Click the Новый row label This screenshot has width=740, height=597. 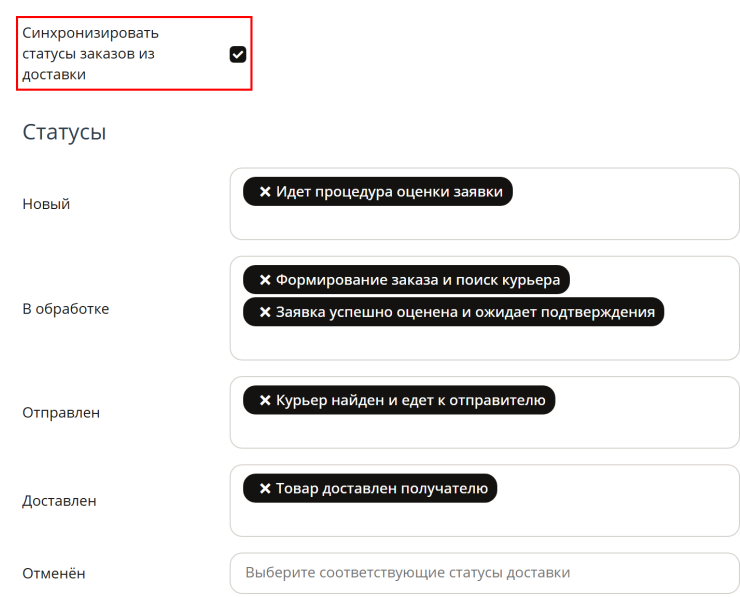(x=46, y=204)
